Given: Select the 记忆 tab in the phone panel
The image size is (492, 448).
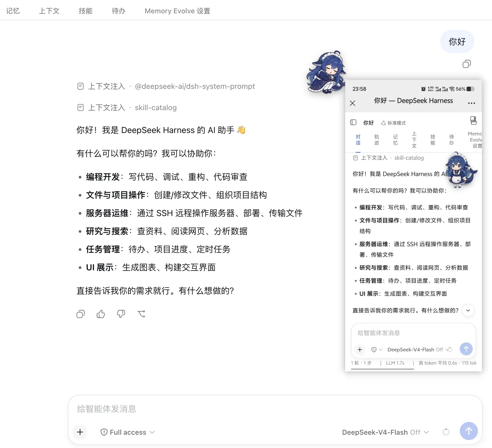Looking at the screenshot, I should point(395,140).
